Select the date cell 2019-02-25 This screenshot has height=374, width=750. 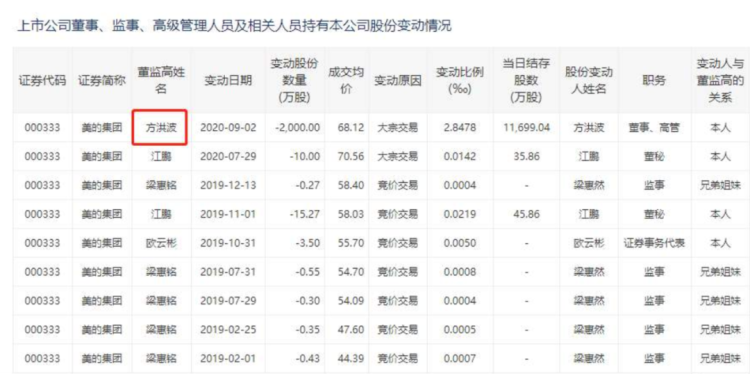[228, 330]
